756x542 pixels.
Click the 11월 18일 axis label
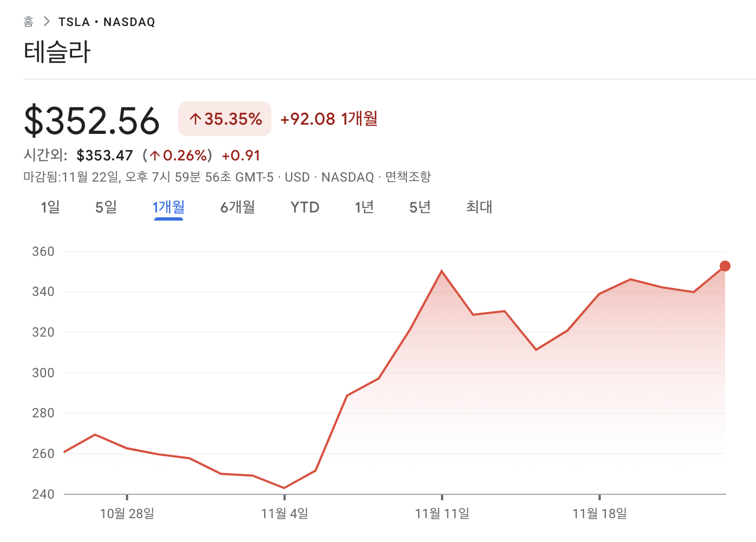coord(599,513)
